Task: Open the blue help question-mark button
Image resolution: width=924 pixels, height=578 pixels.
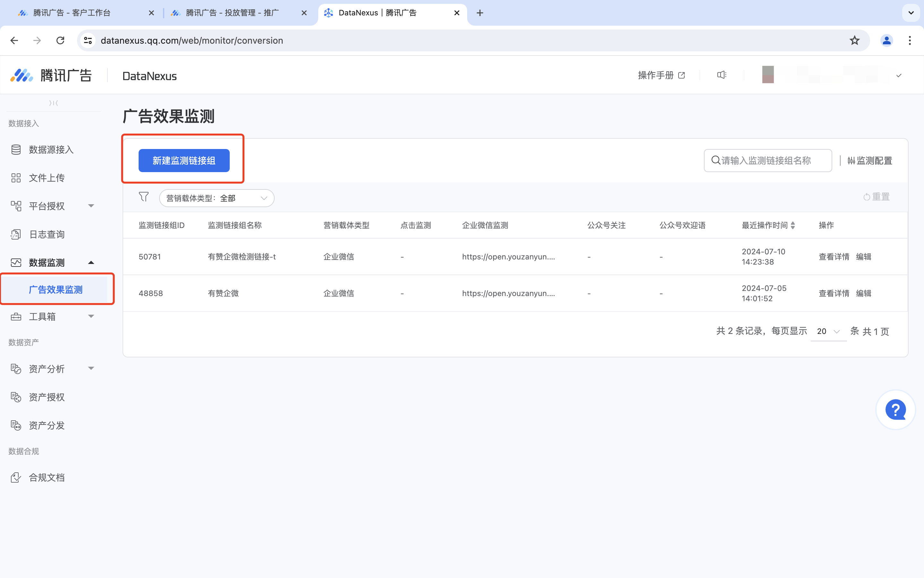Action: coord(895,410)
